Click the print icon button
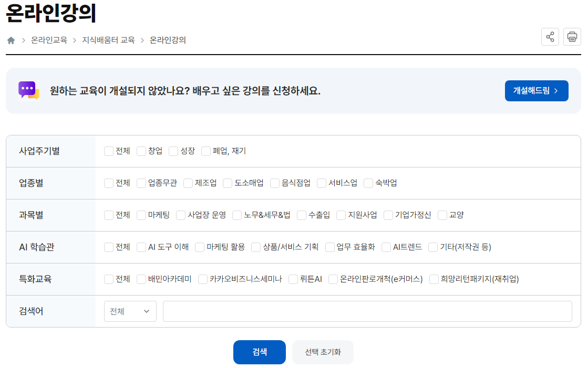 click(x=572, y=37)
